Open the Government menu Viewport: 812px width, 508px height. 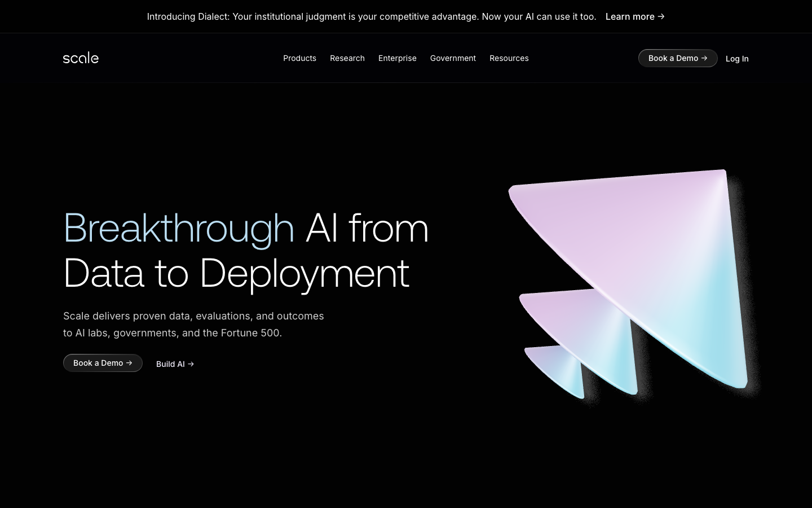[x=453, y=58]
